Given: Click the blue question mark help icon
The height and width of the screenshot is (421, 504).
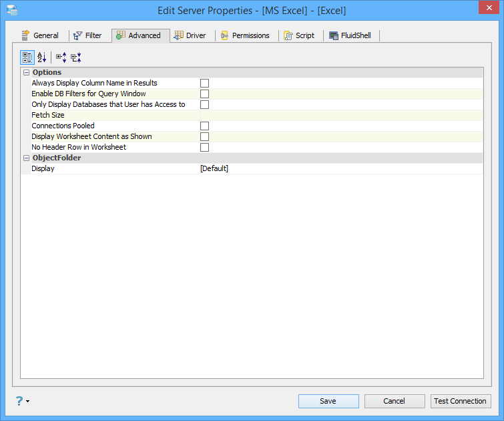Looking at the screenshot, I should 19,401.
